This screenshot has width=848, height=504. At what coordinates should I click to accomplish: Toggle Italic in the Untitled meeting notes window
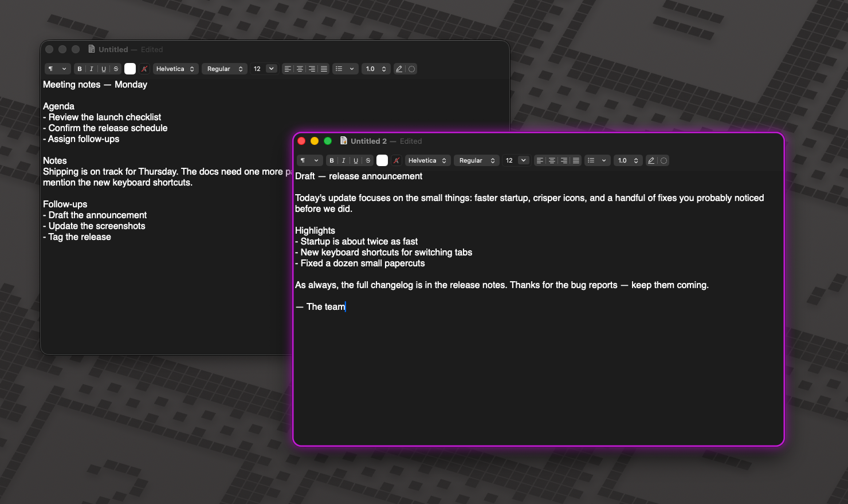pyautogui.click(x=92, y=69)
